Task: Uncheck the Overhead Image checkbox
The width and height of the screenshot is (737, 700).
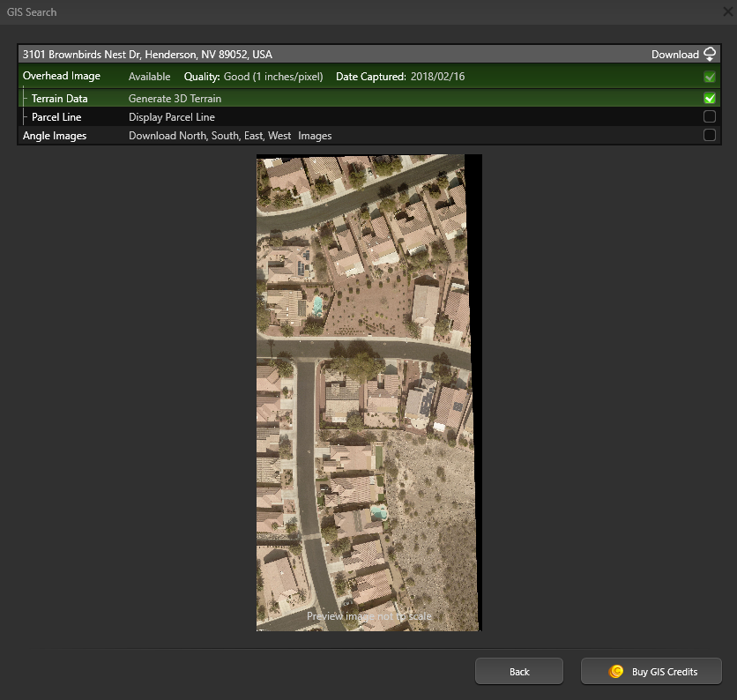Action: coord(709,77)
